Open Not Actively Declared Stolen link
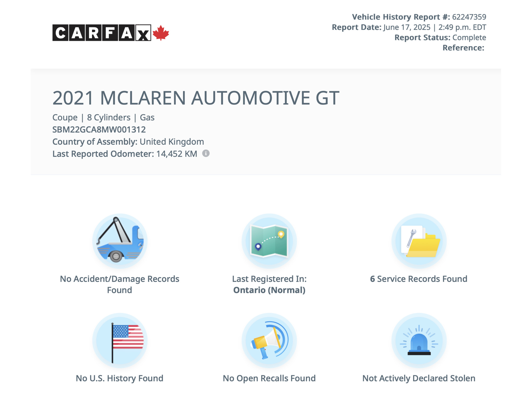The image size is (532, 399). [x=419, y=378]
